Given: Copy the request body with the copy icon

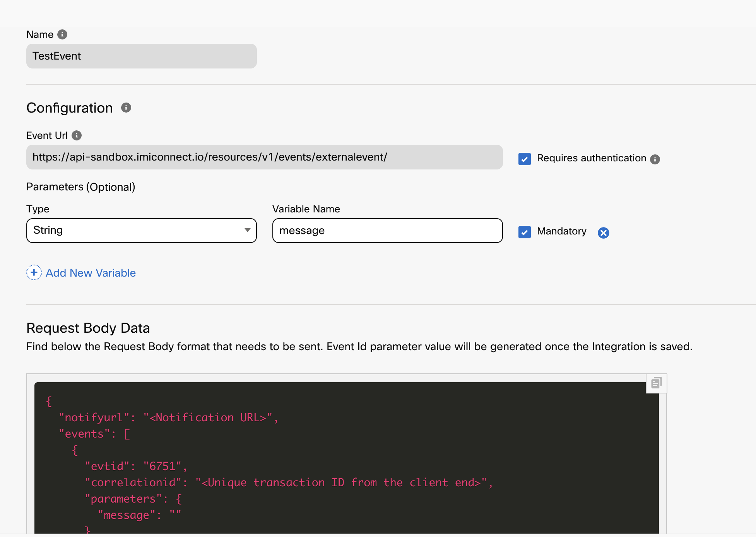Looking at the screenshot, I should pos(656,383).
